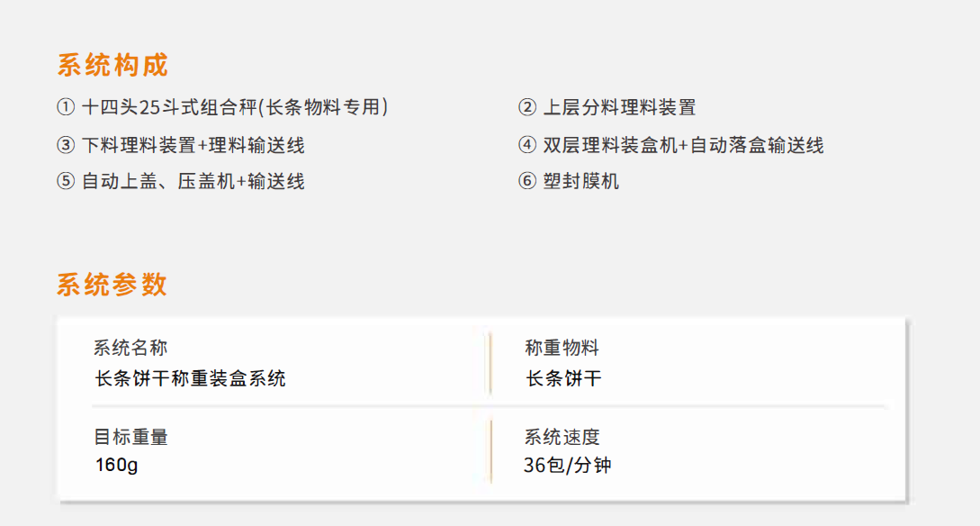Click the 系统名称 label
Viewport: 980px width, 526px height.
[130, 348]
